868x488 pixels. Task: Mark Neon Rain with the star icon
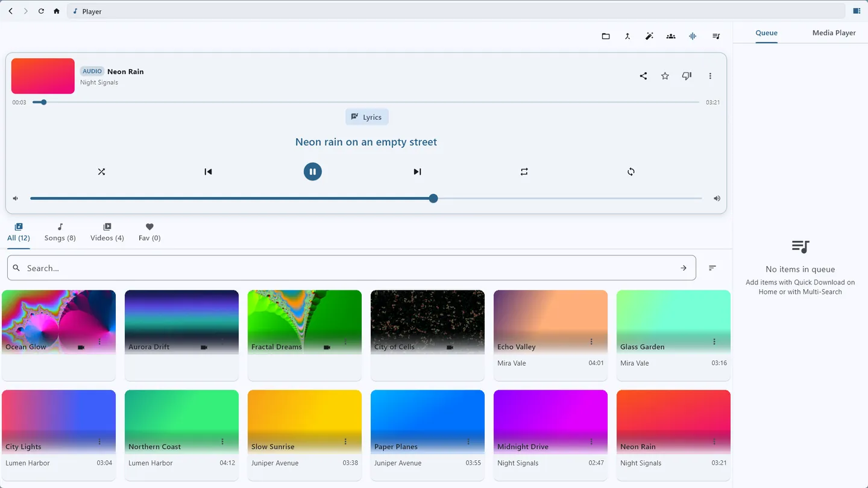(665, 76)
